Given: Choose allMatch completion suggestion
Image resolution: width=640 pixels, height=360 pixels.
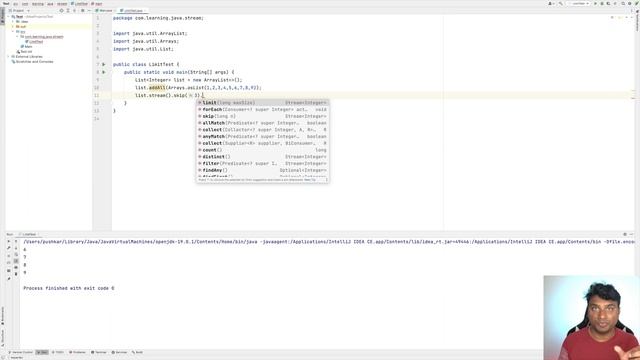Looking at the screenshot, I should (262, 123).
